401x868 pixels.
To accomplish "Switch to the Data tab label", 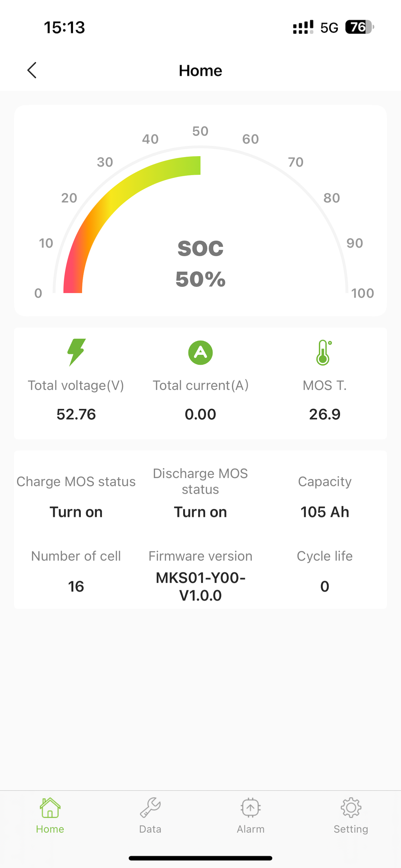I will point(150,829).
